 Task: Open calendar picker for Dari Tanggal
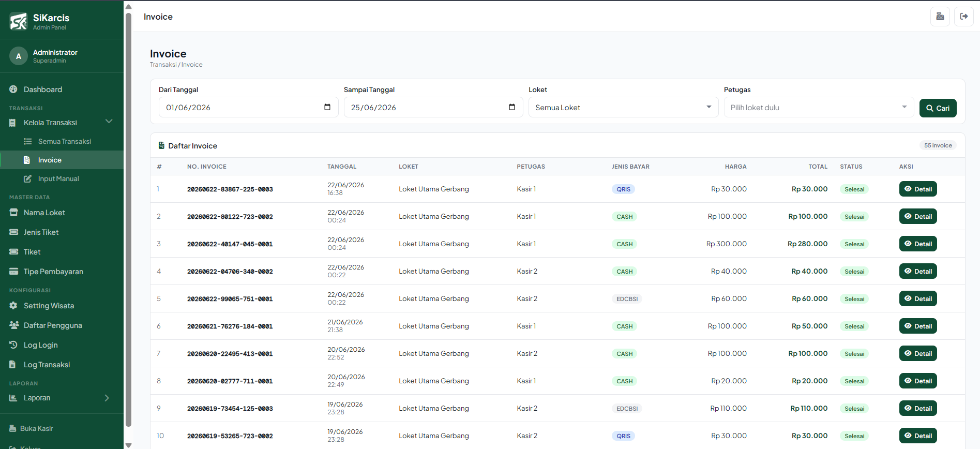(327, 107)
